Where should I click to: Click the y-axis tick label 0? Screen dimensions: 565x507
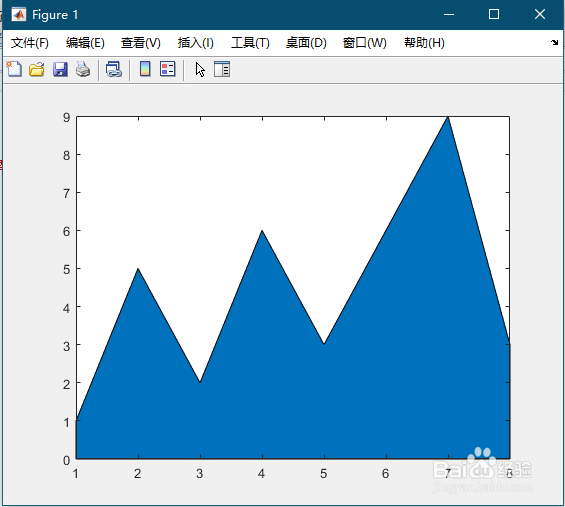pos(66,460)
